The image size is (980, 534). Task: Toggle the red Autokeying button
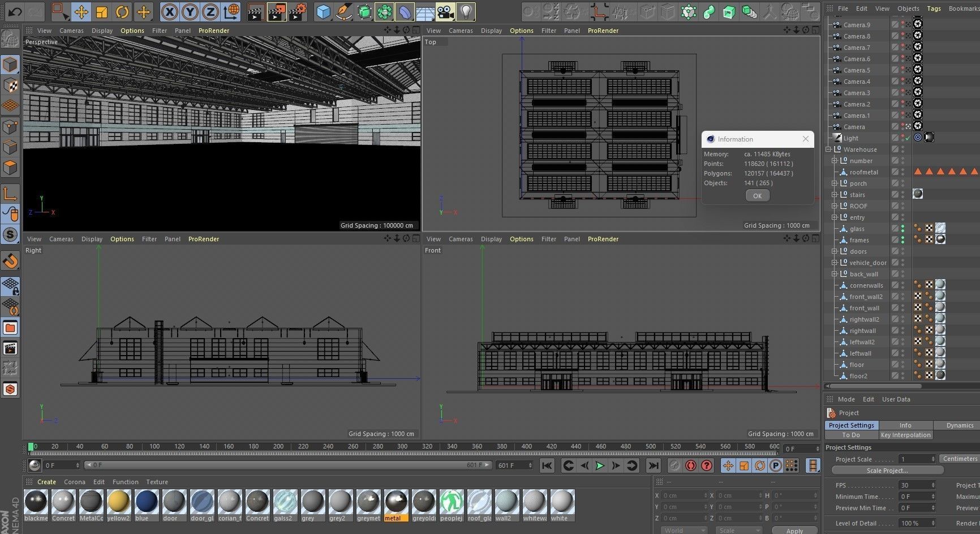coord(690,465)
